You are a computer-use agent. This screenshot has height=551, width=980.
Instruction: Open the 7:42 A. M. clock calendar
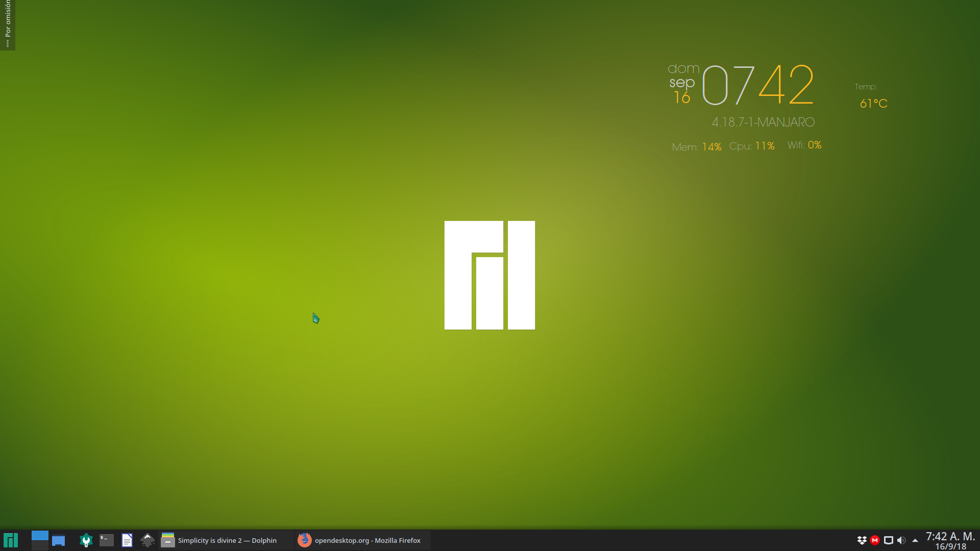pos(950,541)
